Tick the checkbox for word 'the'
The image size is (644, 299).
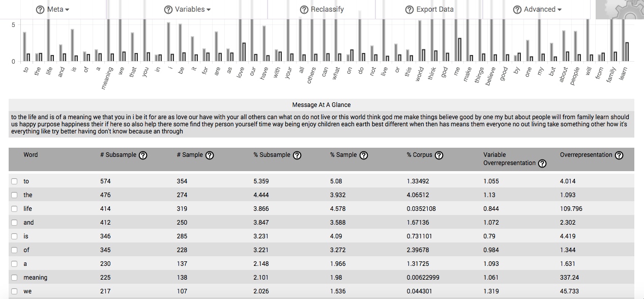(x=14, y=195)
